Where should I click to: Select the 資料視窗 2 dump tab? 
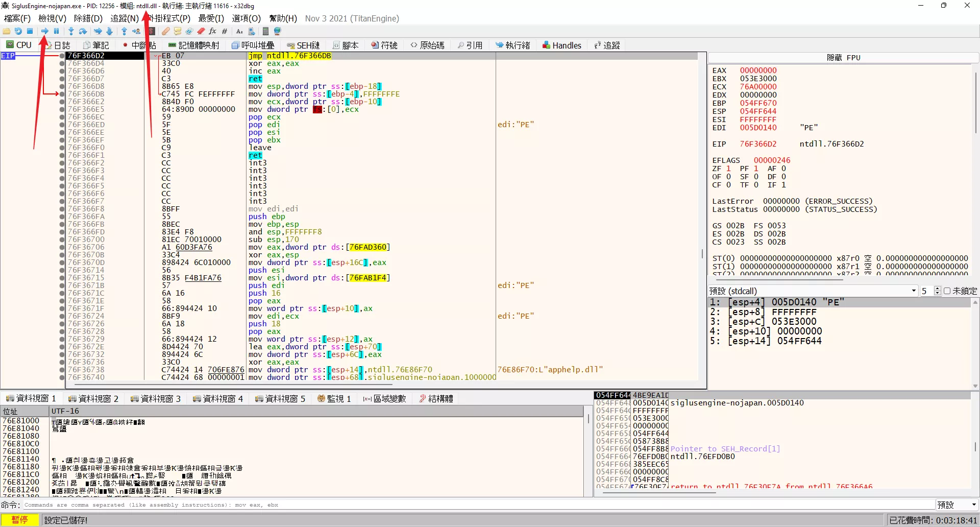click(93, 399)
